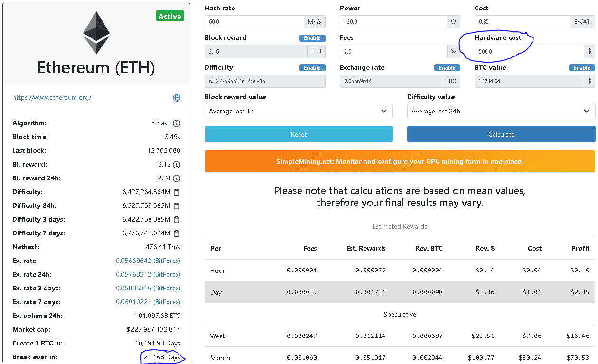Toggle Enable for BTC value field
This screenshot has height=364, width=598.
point(582,68)
